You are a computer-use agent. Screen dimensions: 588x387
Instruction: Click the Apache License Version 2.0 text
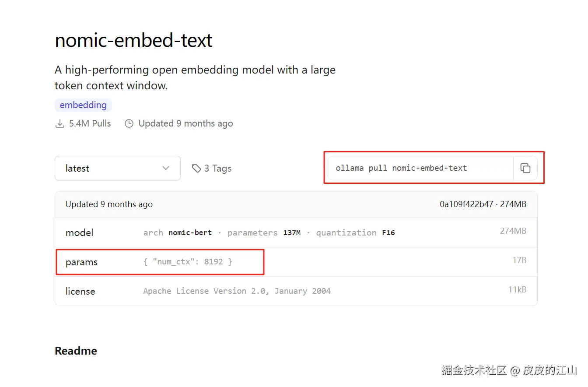click(x=237, y=291)
